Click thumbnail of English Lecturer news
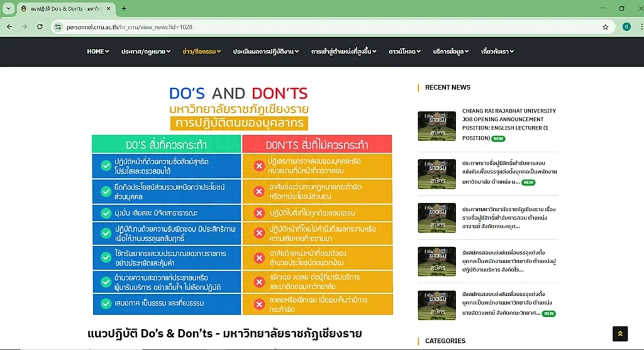The height and width of the screenshot is (350, 644). click(x=436, y=126)
